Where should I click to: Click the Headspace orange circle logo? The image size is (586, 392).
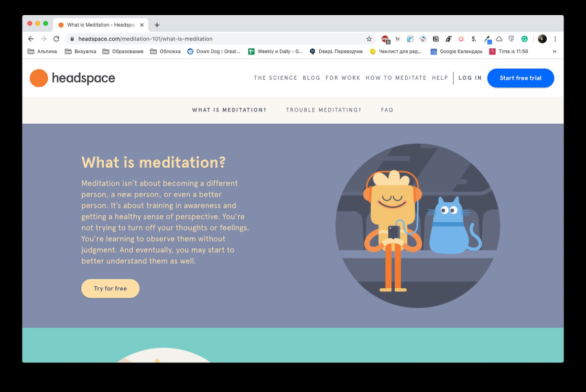(39, 78)
